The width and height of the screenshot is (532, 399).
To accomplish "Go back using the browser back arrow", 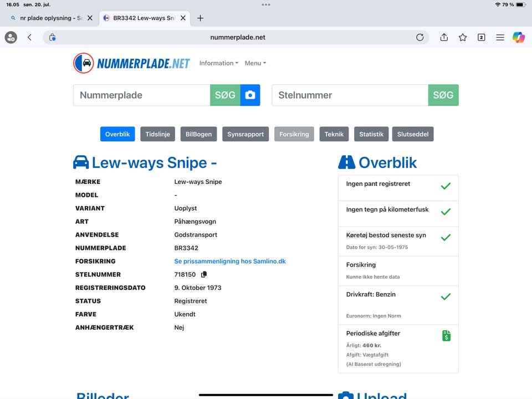I will pyautogui.click(x=29, y=37).
